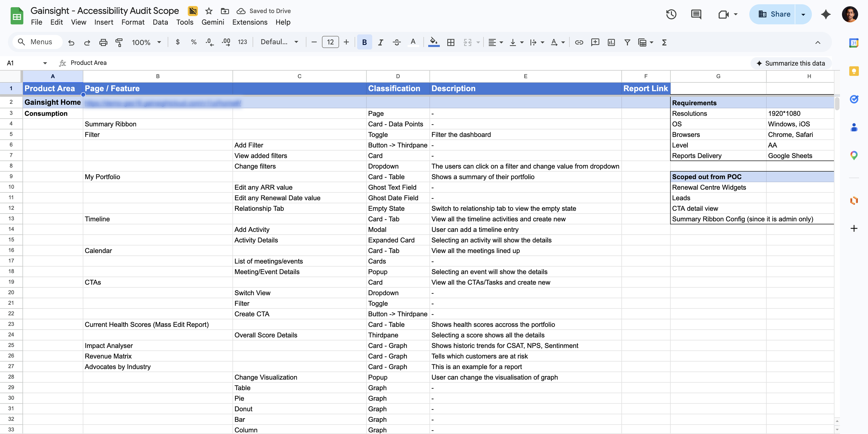868x434 pixels.
Task: Open the Borders tool
Action: 451,42
